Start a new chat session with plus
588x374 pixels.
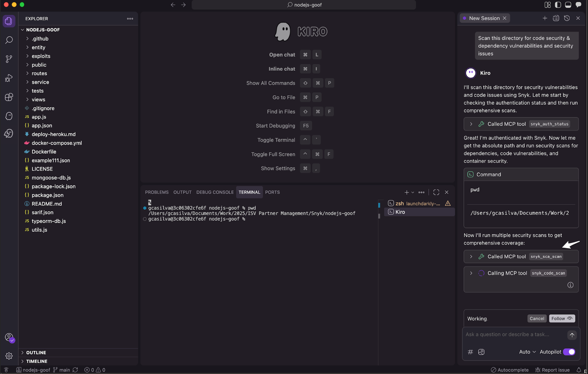[545, 18]
